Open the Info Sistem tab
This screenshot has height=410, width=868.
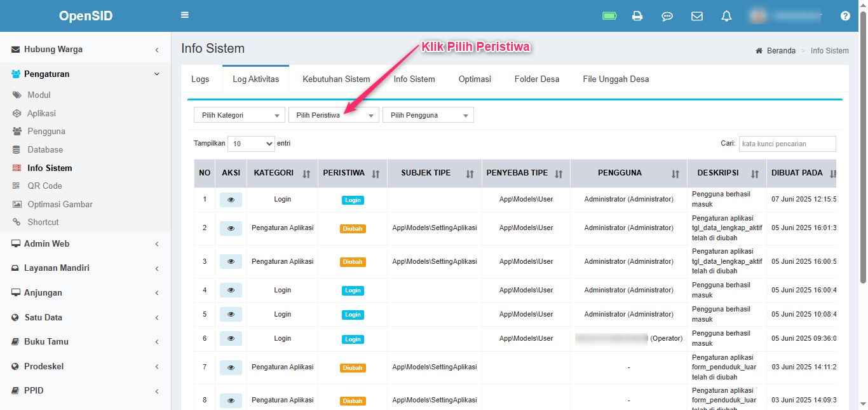pos(414,79)
